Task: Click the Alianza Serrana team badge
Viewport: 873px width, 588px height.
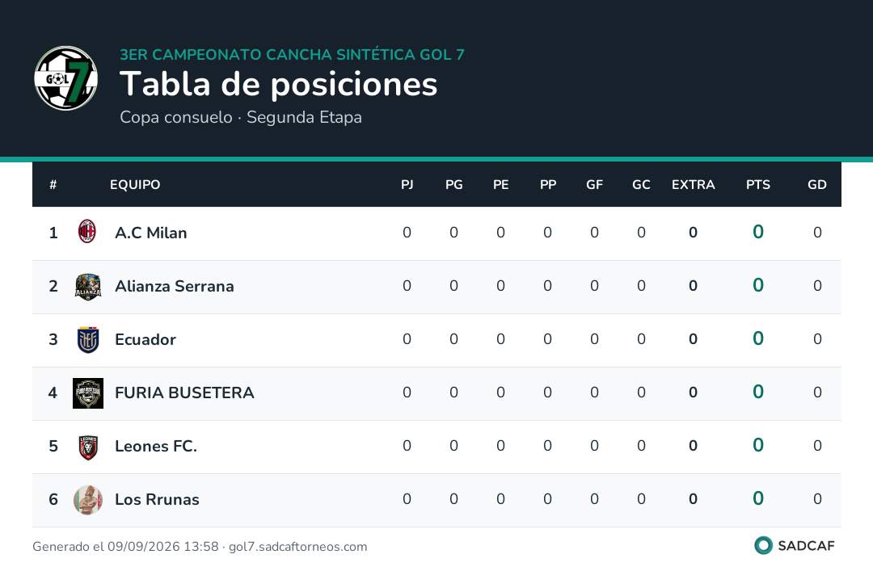Action: [x=88, y=287]
